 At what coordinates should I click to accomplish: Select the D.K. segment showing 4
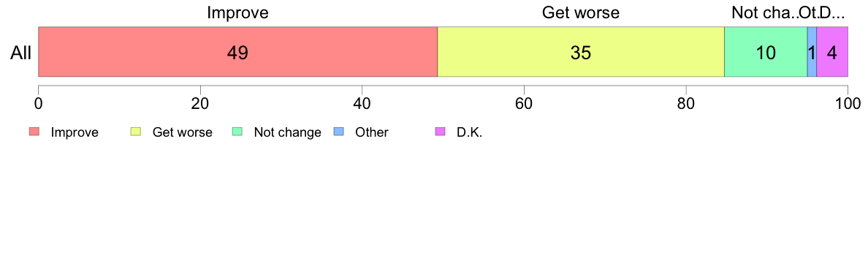click(x=833, y=51)
